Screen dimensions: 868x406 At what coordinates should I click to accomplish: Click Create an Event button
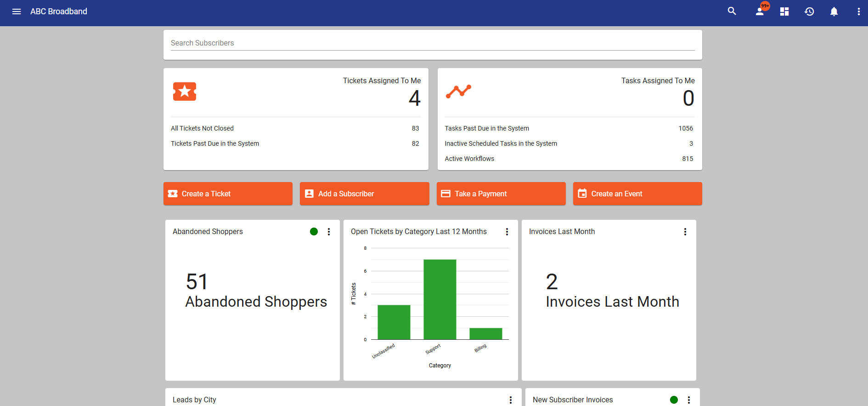click(637, 194)
